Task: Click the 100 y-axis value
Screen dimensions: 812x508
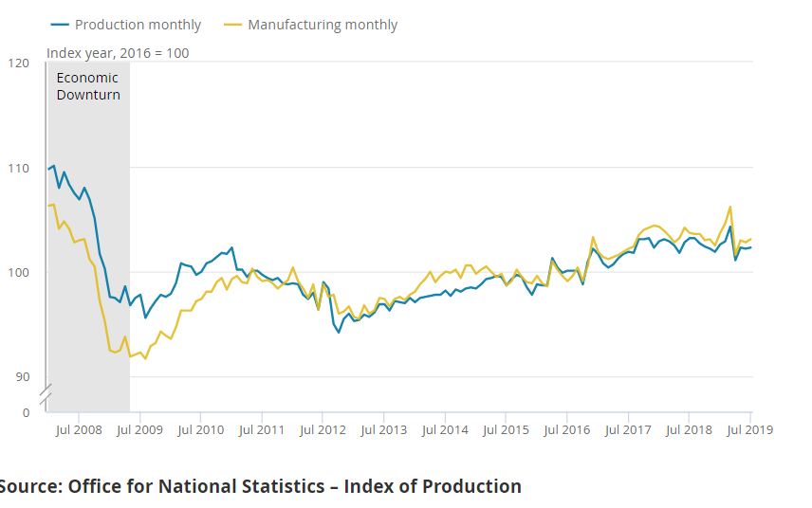Action: 18,273
